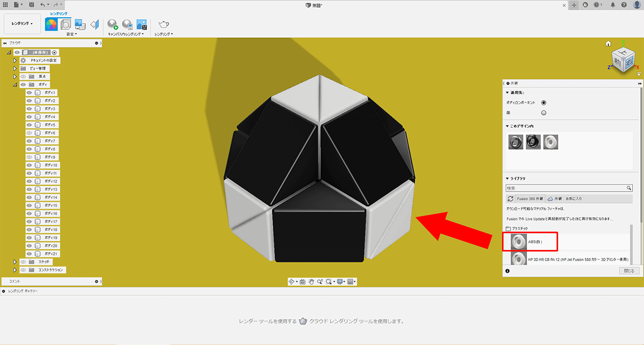Select the ボディ/コンポーネント radio option
The height and width of the screenshot is (345, 644).
(544, 102)
